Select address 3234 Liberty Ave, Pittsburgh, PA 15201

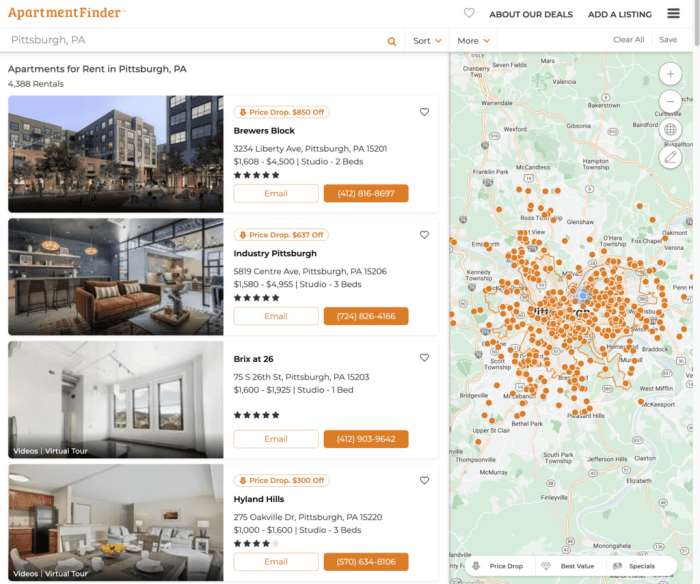coord(310,149)
